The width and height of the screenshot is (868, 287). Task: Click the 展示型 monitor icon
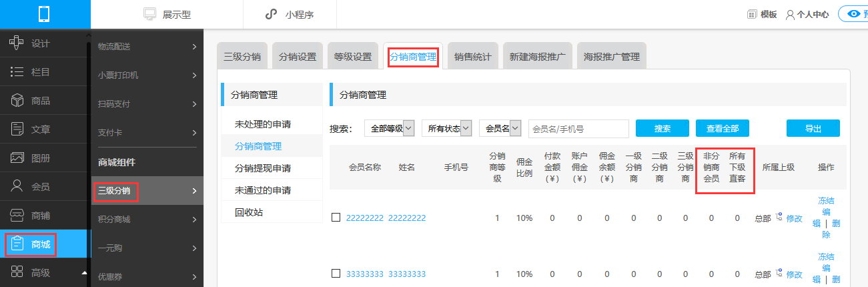coord(150,14)
